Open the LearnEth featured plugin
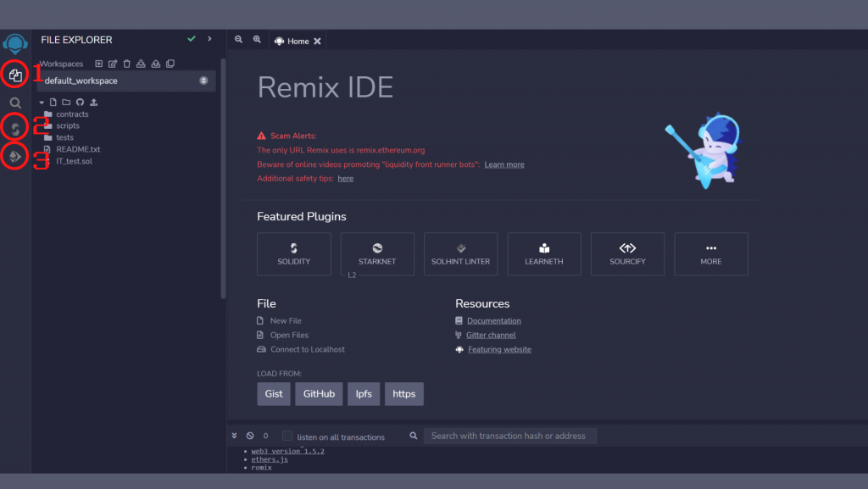 pyautogui.click(x=544, y=254)
